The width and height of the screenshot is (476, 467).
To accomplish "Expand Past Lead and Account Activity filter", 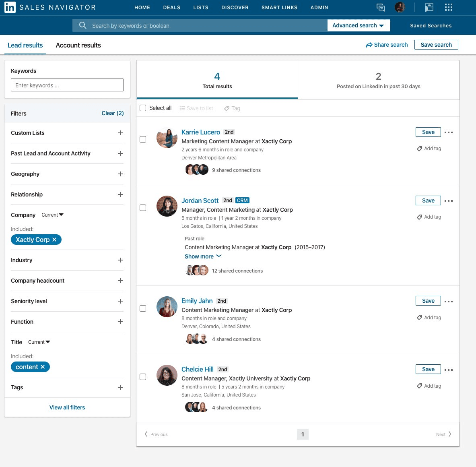I will [x=120, y=153].
